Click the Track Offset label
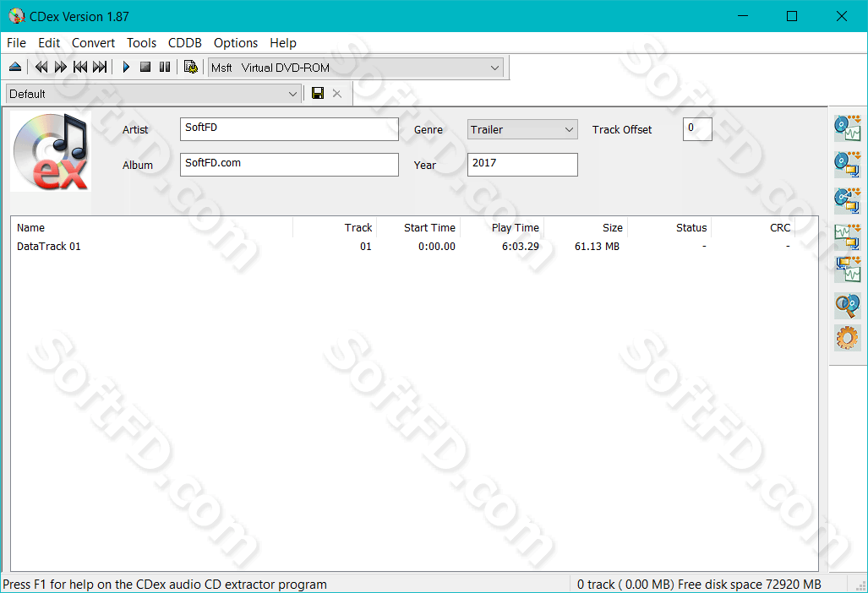The height and width of the screenshot is (593, 868). point(622,129)
